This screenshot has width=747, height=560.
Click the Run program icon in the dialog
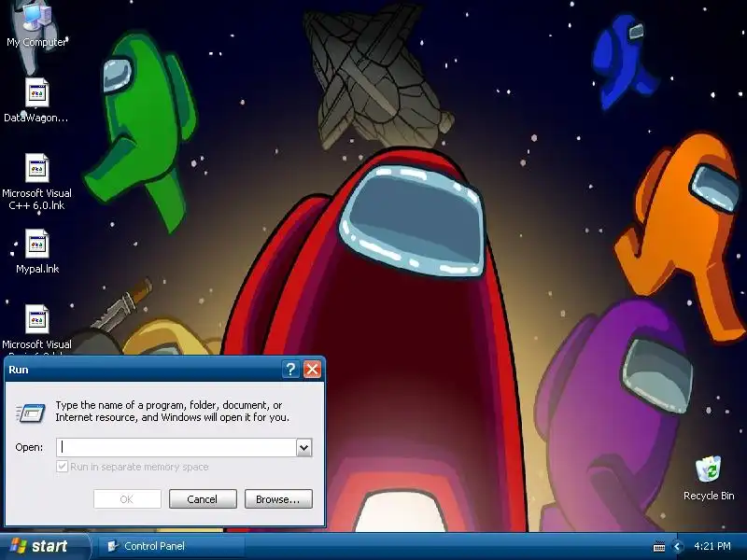[x=31, y=413]
